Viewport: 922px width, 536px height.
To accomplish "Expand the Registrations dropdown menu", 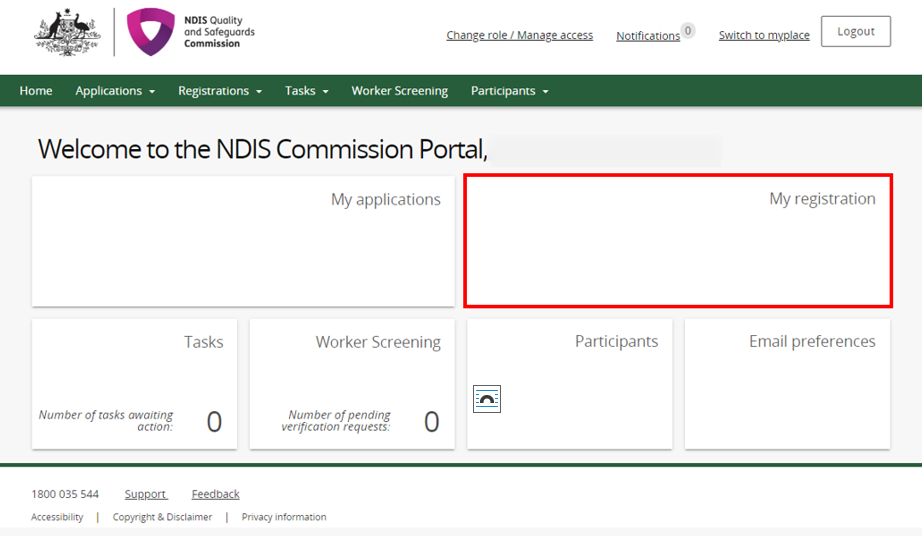I will (219, 91).
